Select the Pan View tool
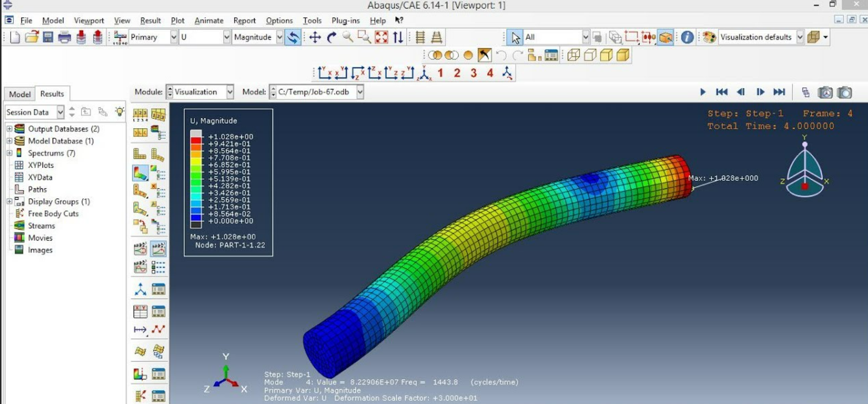Screen dimensions: 868x404 (x=315, y=37)
